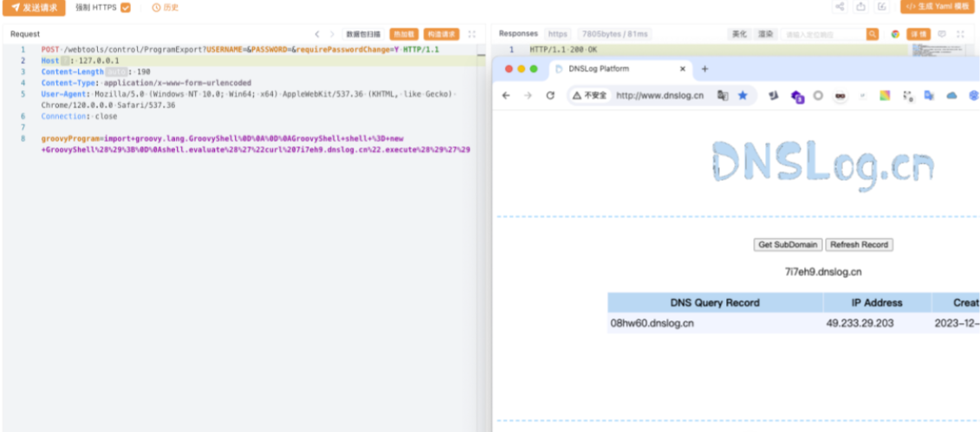Click the 7805bytes / 81ms response stats
This screenshot has height=432, width=980.
click(613, 34)
